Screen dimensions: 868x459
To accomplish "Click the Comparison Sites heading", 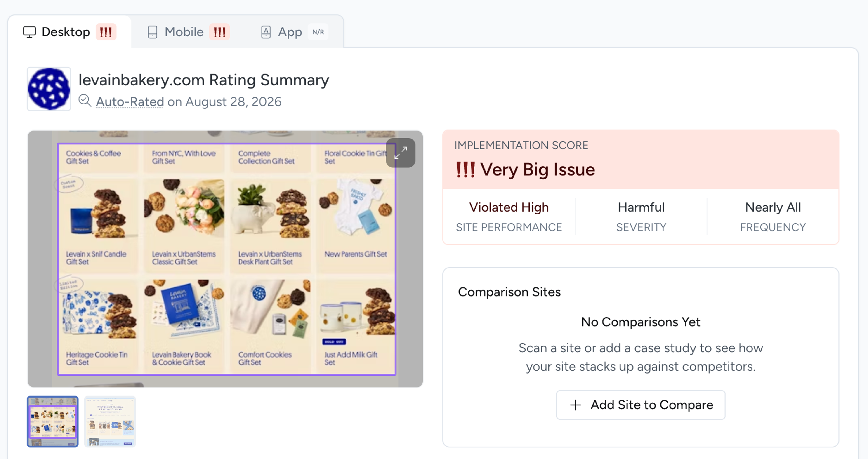I will (509, 292).
